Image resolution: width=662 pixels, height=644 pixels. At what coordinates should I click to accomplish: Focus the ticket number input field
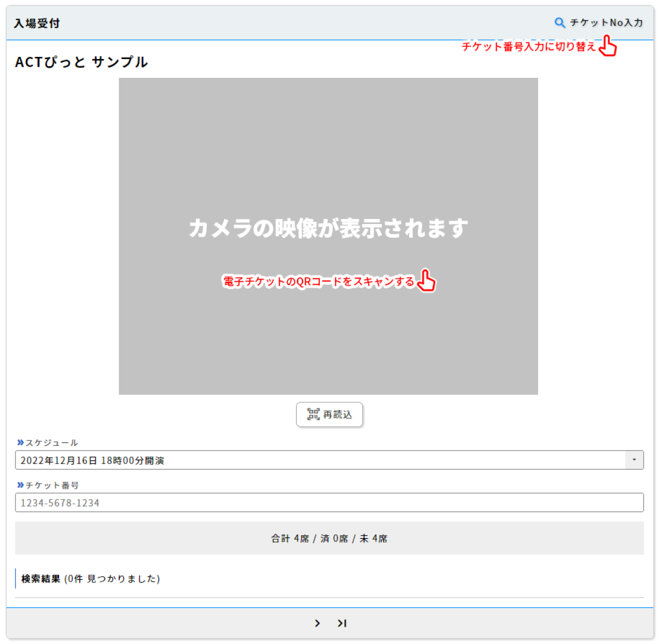(329, 503)
